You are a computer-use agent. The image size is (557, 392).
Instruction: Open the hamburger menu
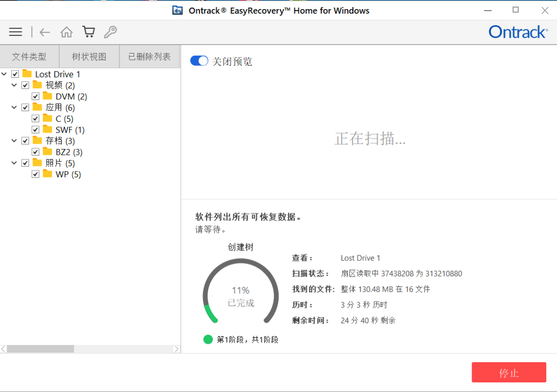click(15, 32)
